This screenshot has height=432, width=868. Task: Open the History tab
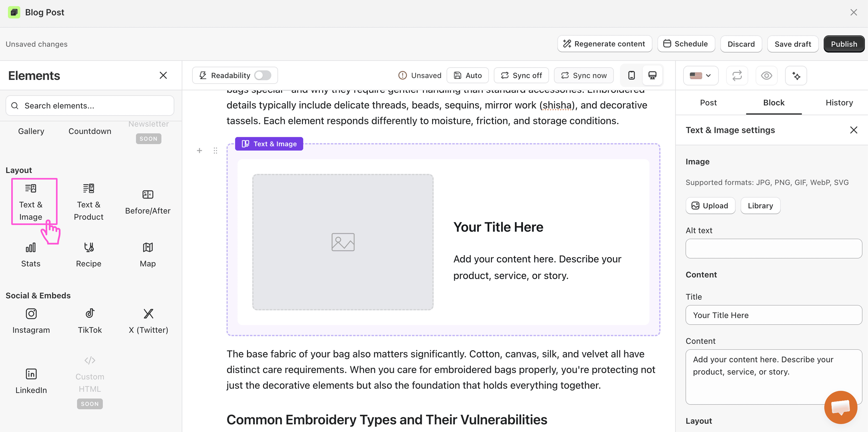coord(839,103)
